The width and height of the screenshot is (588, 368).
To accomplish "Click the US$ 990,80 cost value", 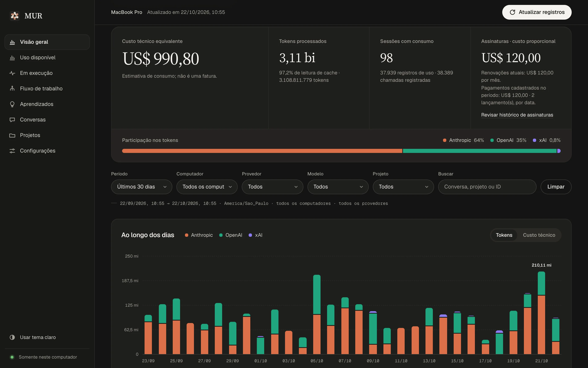I will (161, 59).
